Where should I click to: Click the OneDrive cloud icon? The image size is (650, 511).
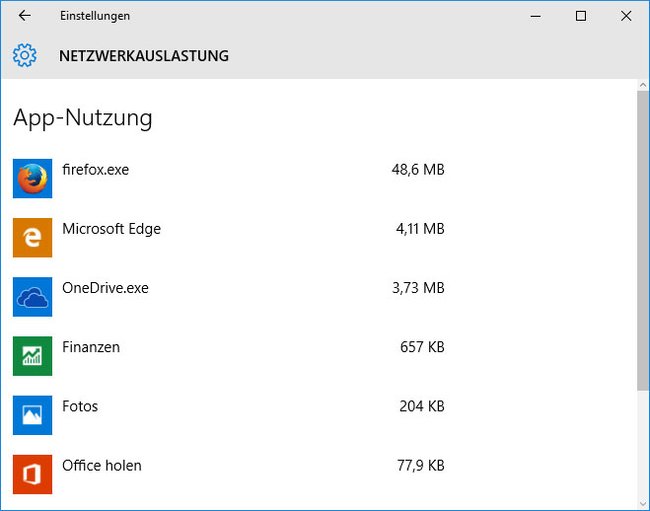click(32, 297)
